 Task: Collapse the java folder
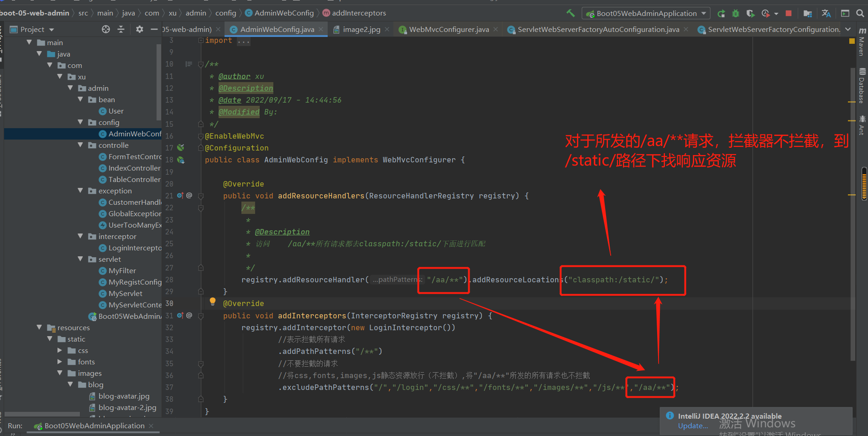[40, 53]
